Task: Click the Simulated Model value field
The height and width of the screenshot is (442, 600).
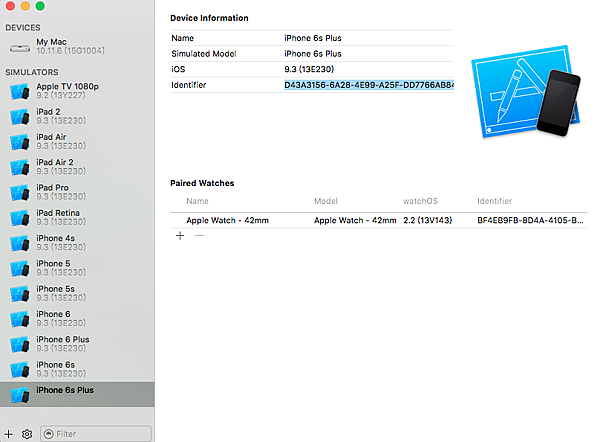Action: 313,54
